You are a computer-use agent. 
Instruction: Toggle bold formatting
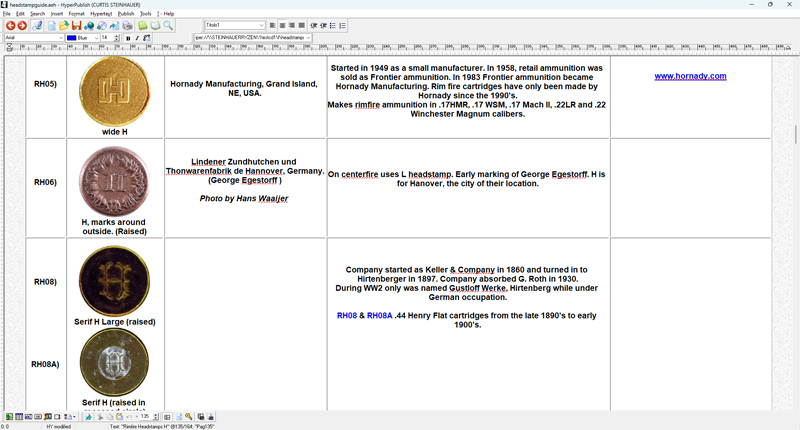coord(128,38)
